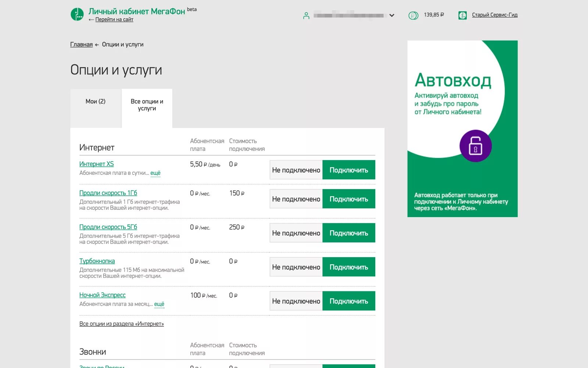
Task: Click the Личный кабинет МегаФон title
Action: tap(137, 11)
